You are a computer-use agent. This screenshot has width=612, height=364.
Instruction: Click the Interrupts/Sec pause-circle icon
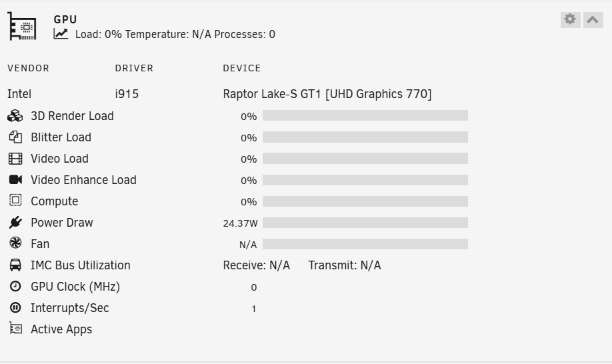tap(15, 308)
